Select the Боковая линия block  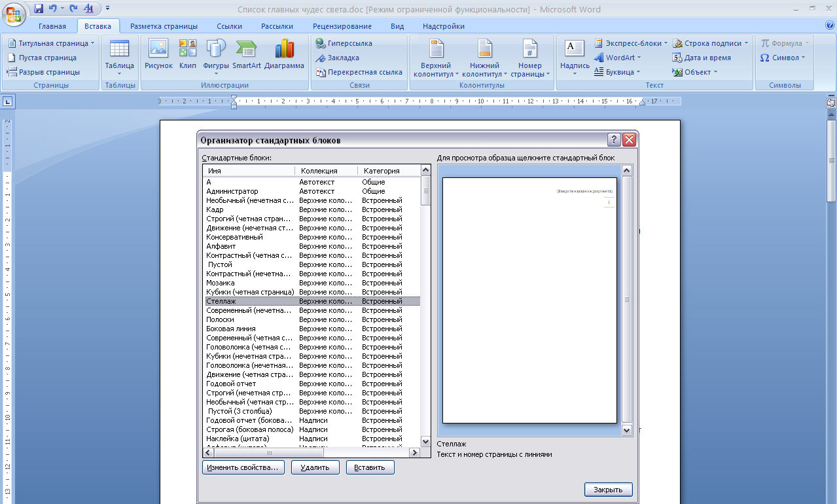[312, 329]
